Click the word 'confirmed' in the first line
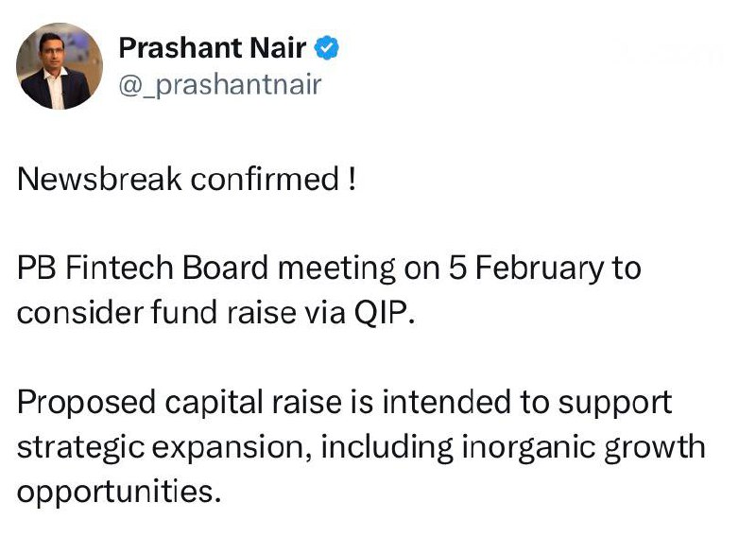The image size is (756, 537). click(x=266, y=179)
